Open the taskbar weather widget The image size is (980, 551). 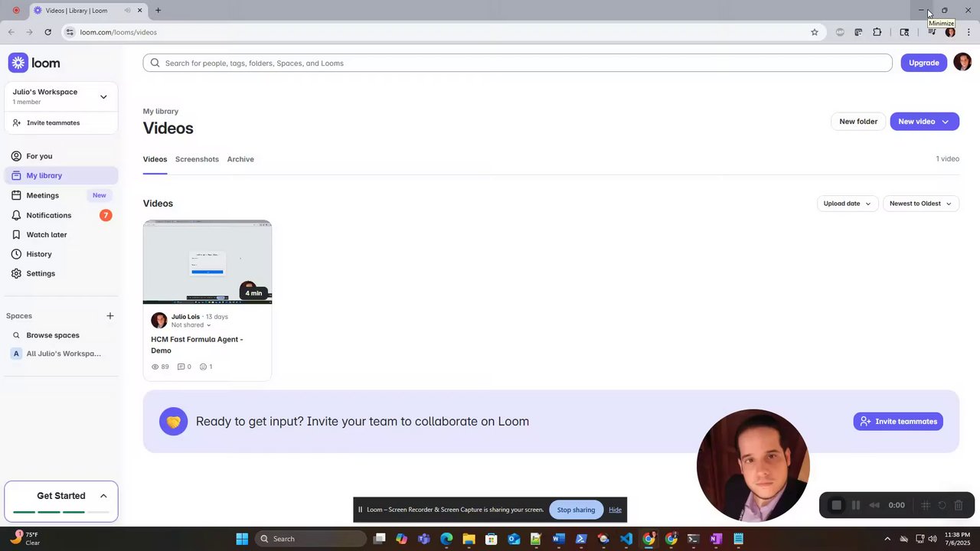[25, 539]
